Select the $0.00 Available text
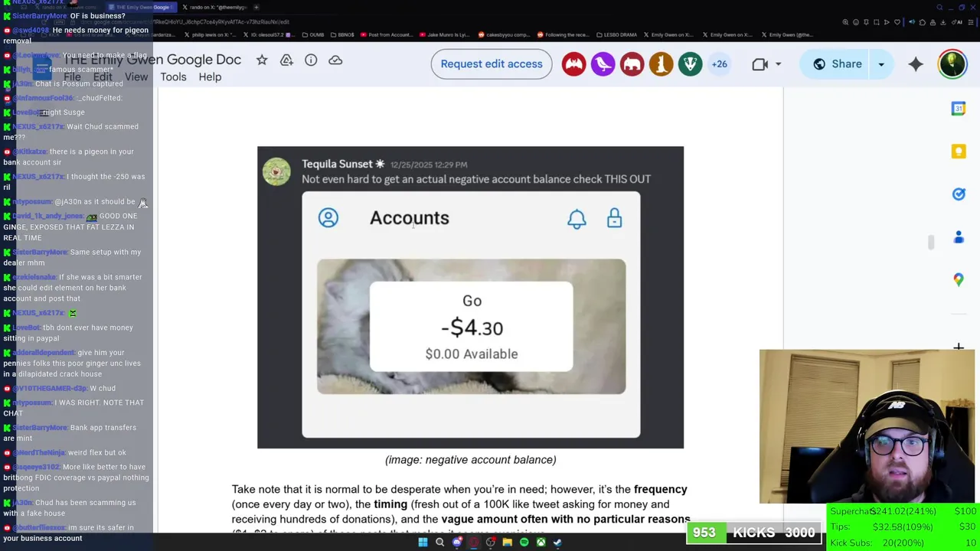 [x=472, y=354]
